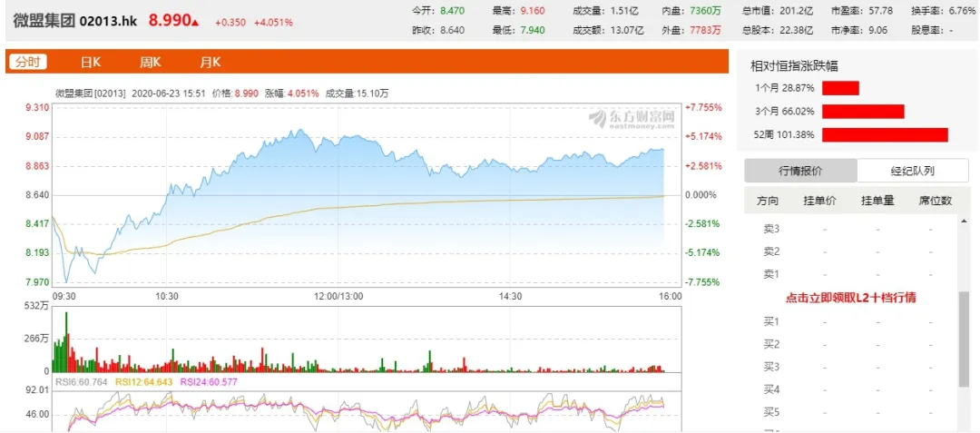The height and width of the screenshot is (433, 980).
Task: Click the RSI24:60.577 indicator label
Action: click(x=208, y=382)
